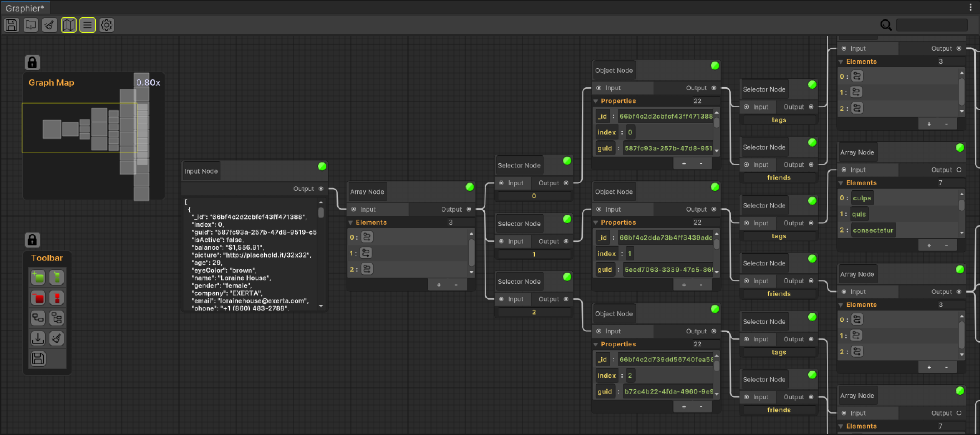Click the plus button below the Array Node elements
The height and width of the screenshot is (435, 980).
click(x=439, y=284)
